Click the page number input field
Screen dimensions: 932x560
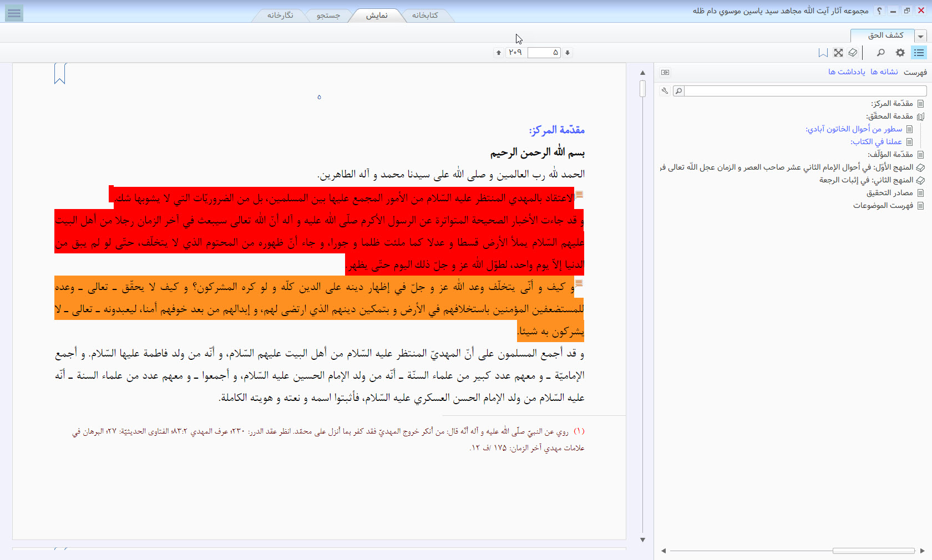click(x=545, y=53)
